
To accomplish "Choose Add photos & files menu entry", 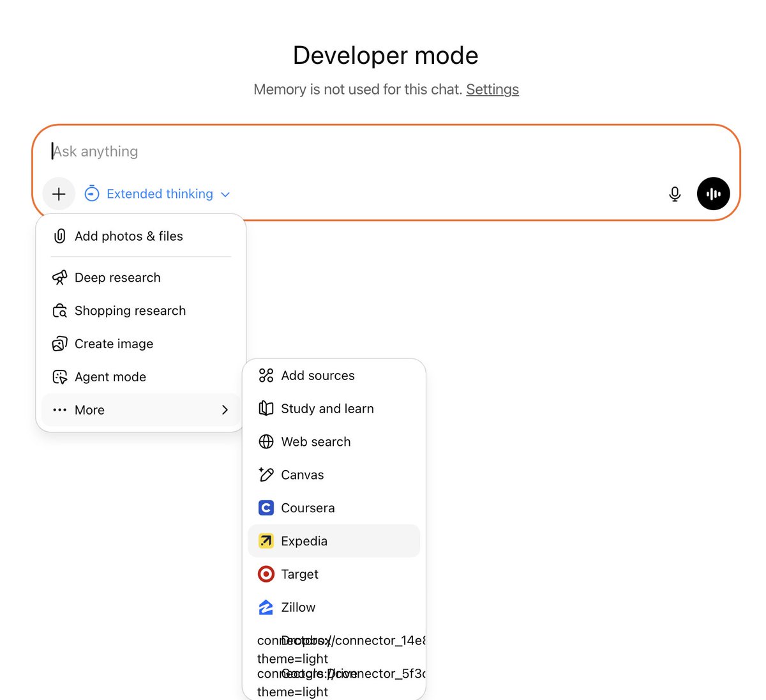I will pos(141,236).
